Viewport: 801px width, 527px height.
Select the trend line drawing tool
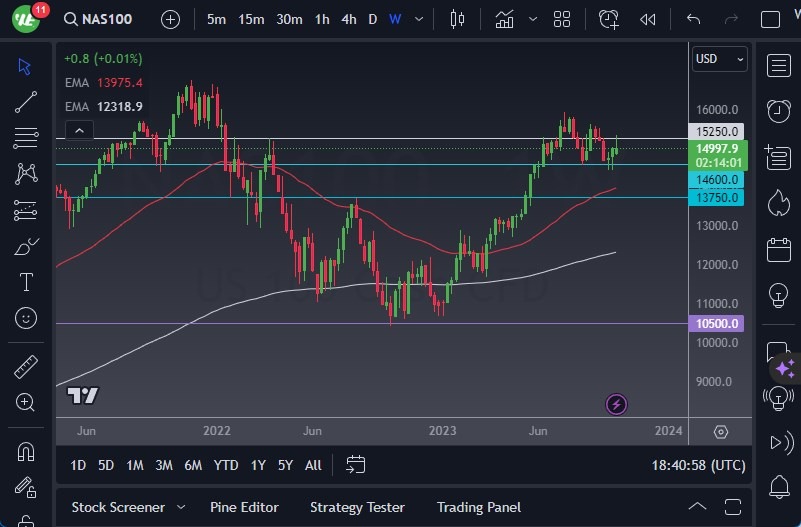[26, 101]
